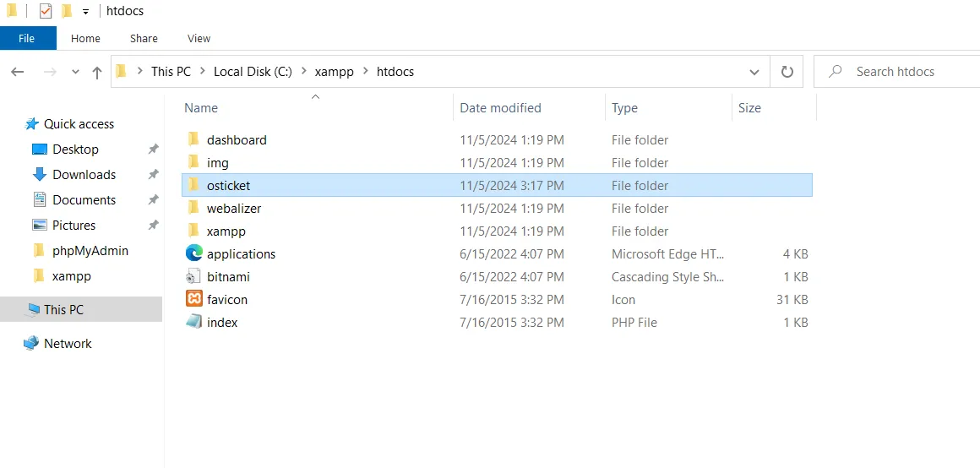This screenshot has width=980, height=468.
Task: Switch to the Home ribbon tab
Action: pos(85,38)
